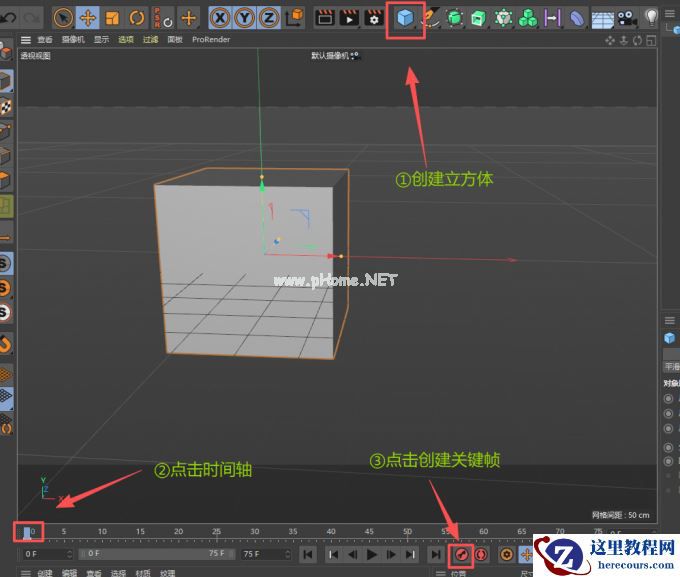Click the Record Active Objects keyframe button
Viewport: 680px width, 577px height.
tap(461, 554)
